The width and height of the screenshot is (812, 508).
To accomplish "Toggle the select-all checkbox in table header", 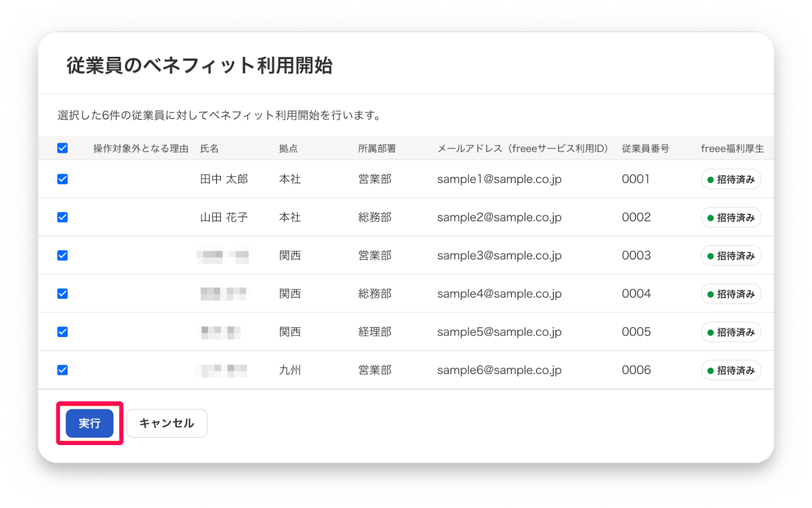I will (62, 148).
